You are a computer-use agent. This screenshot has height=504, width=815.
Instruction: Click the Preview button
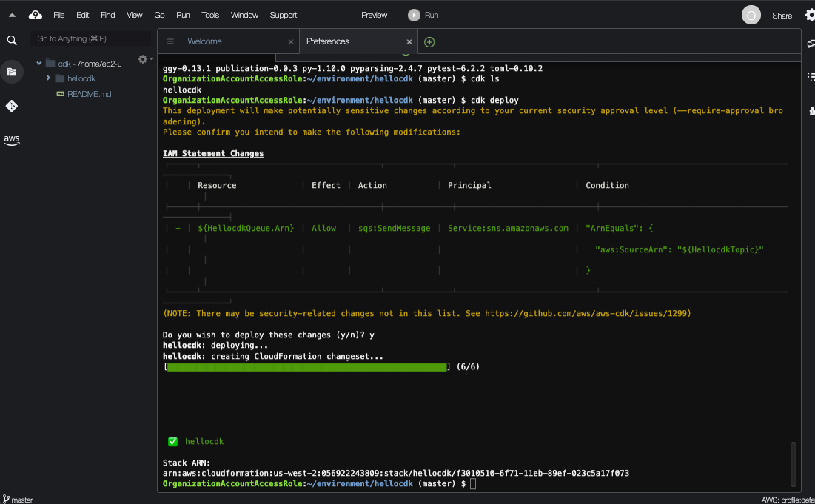tap(375, 15)
